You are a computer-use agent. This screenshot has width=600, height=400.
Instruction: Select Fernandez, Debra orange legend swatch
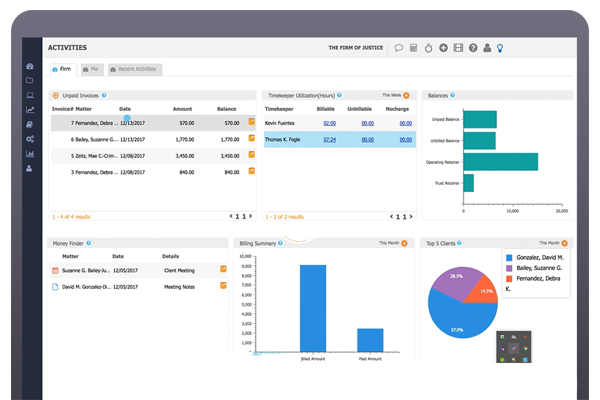[x=509, y=279]
